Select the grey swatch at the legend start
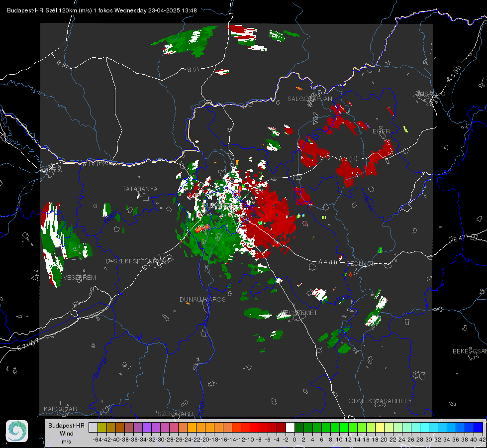 93,427
